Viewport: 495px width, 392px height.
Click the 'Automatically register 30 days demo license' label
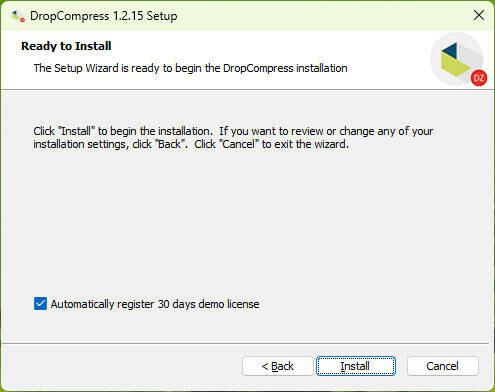pos(155,304)
